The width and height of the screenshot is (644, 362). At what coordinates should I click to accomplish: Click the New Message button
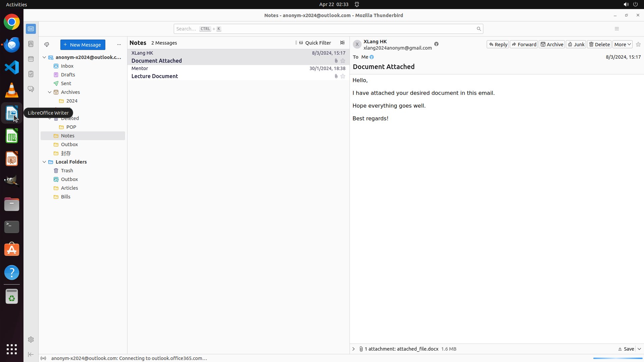tap(83, 45)
